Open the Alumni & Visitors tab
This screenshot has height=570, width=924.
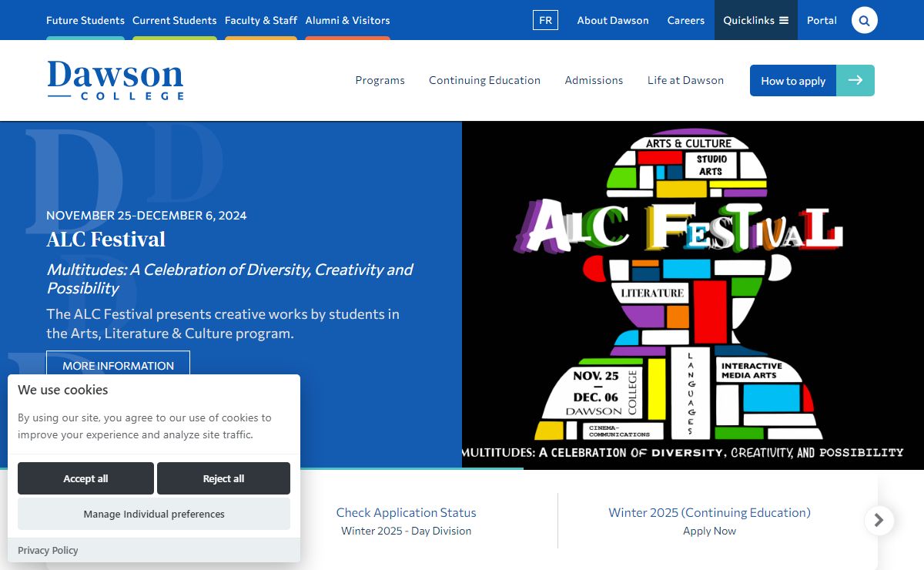[x=347, y=21]
